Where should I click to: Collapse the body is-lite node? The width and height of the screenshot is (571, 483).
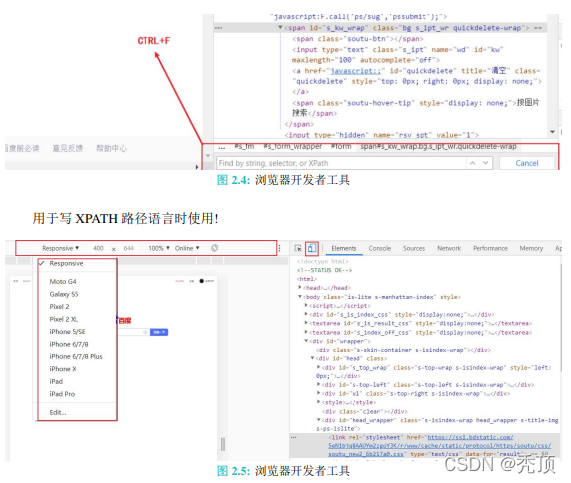[300, 297]
